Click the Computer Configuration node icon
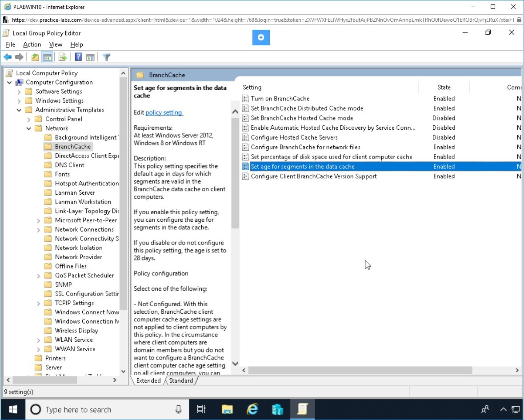Screen dimensions: 524x420 pyautogui.click(x=20, y=82)
